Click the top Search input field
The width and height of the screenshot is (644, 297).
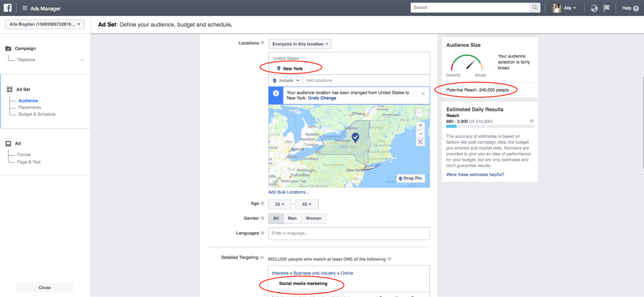470,8
